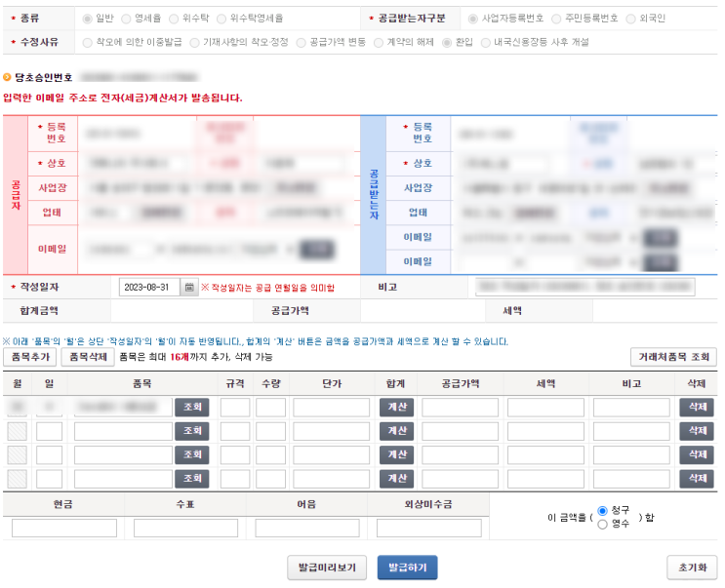Select the 일반 type radio button
The height and width of the screenshot is (588, 725).
coord(87,19)
